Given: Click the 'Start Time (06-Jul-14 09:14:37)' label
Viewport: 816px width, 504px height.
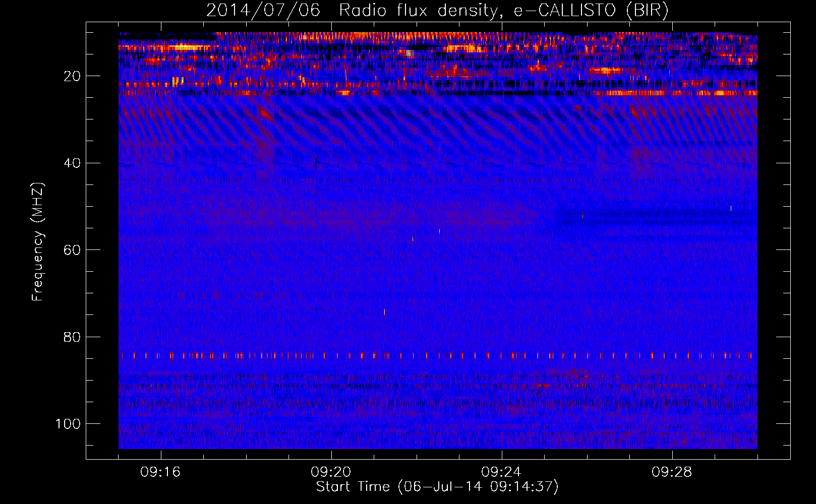Looking at the screenshot, I should tap(437, 487).
